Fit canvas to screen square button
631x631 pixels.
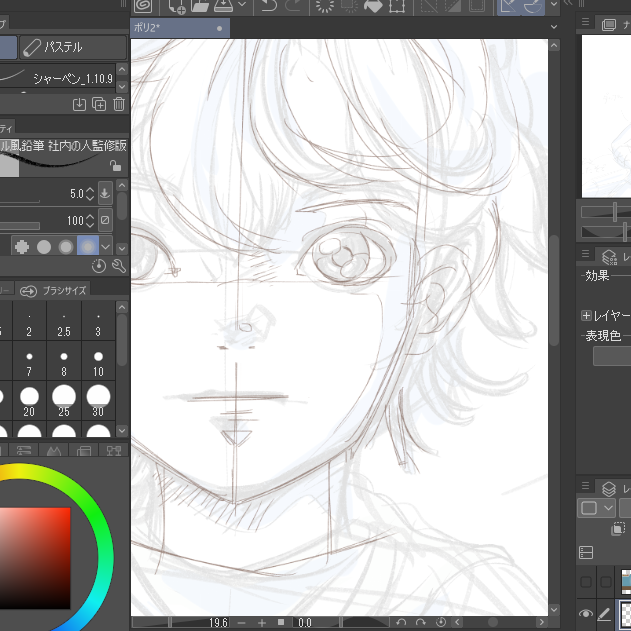(281, 623)
